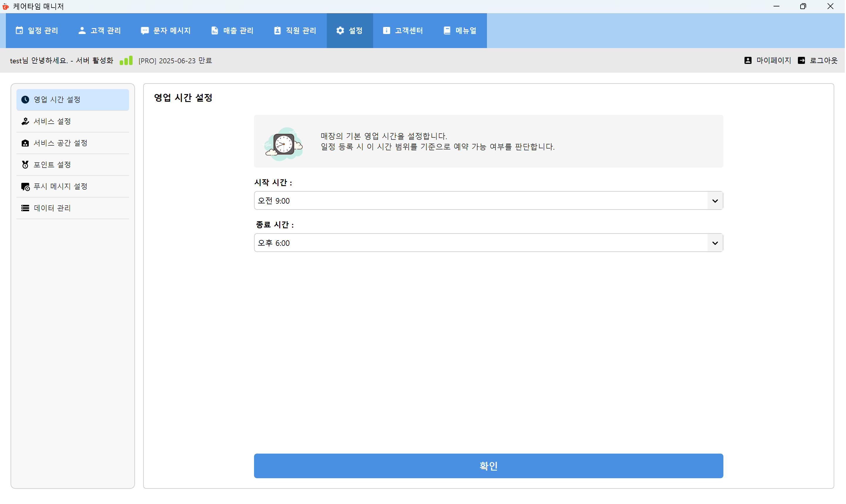Switch to the 매출 관리 tab
This screenshot has height=504, width=846.
[x=232, y=30]
